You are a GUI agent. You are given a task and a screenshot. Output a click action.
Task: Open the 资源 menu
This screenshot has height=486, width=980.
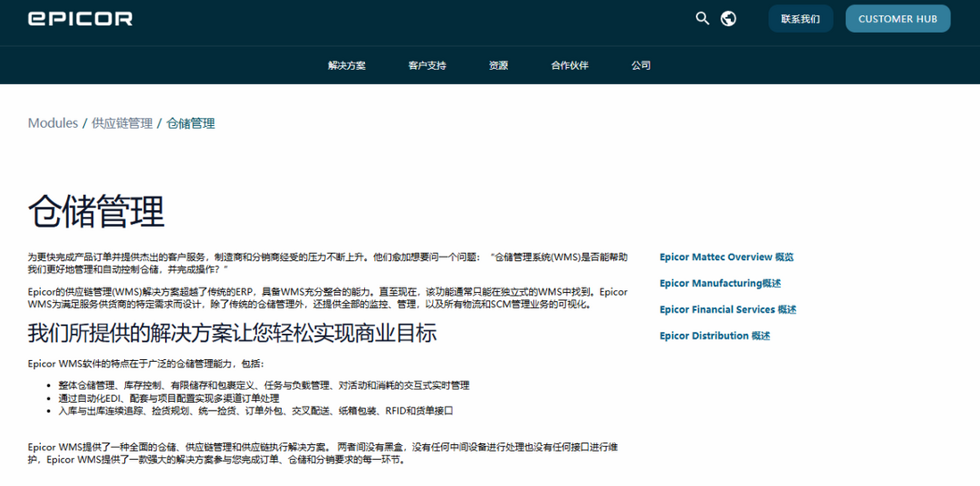click(498, 65)
